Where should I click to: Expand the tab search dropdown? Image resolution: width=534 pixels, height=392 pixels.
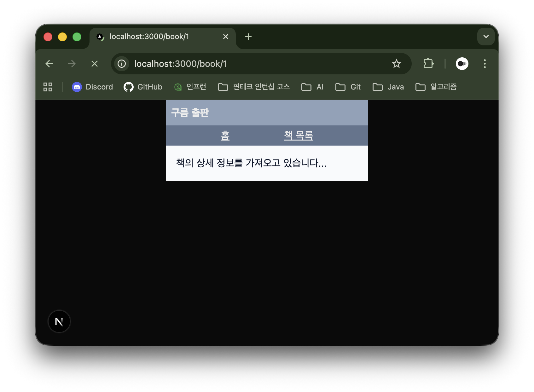pyautogui.click(x=486, y=37)
